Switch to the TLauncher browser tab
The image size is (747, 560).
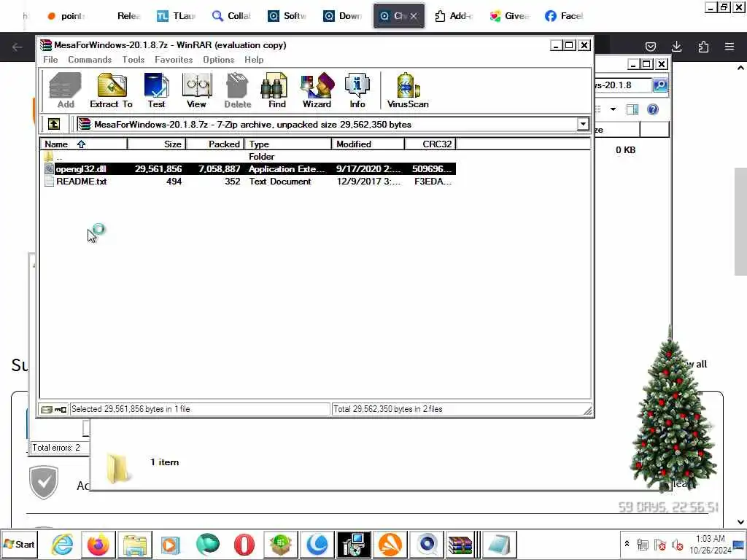[x=176, y=16]
